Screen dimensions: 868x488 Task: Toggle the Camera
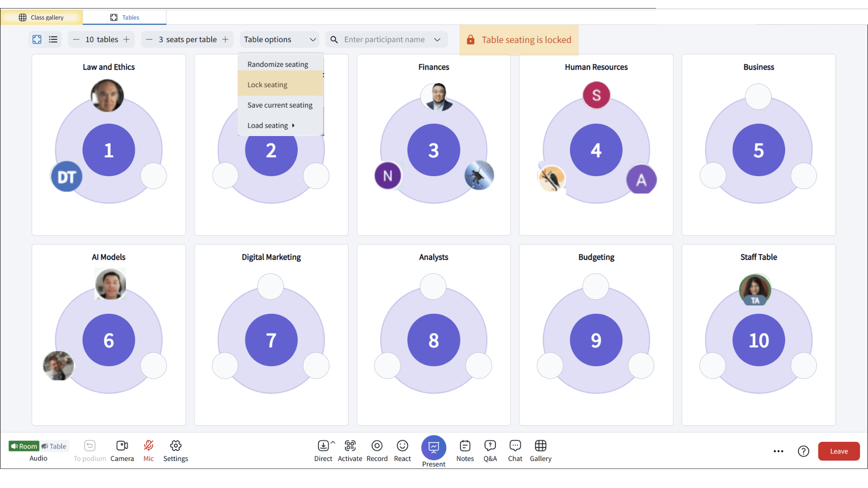coord(122,450)
